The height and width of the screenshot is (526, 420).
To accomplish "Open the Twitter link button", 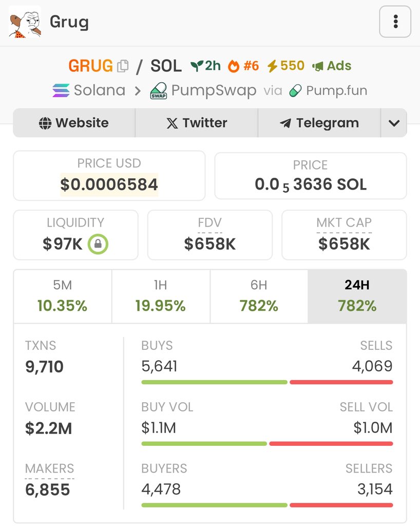I will [197, 123].
